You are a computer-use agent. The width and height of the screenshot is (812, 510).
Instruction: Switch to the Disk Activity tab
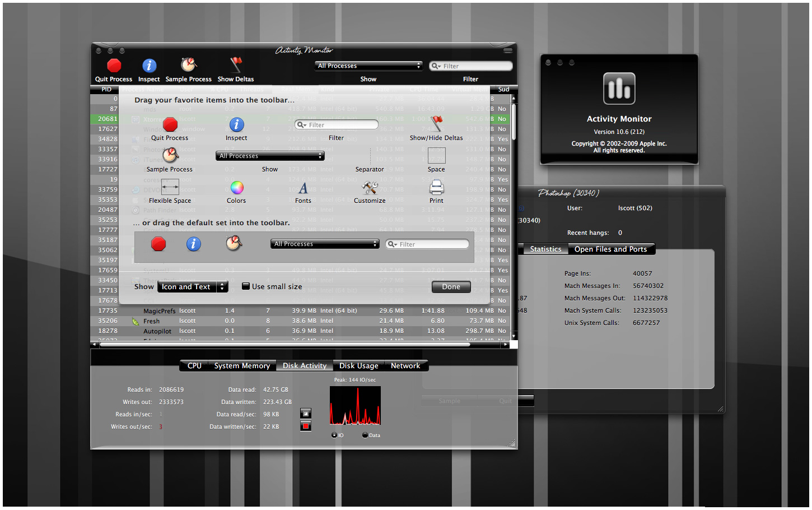(x=305, y=365)
